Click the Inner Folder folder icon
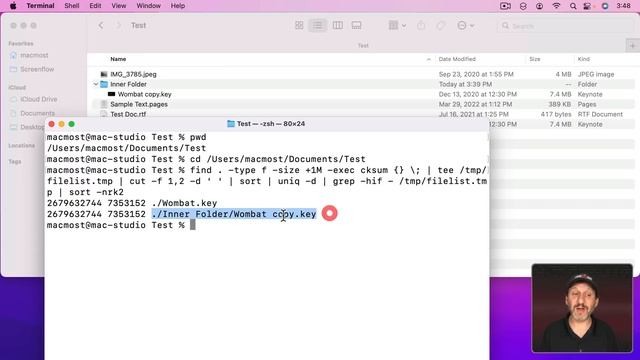This screenshot has height=360, width=640. click(x=104, y=84)
